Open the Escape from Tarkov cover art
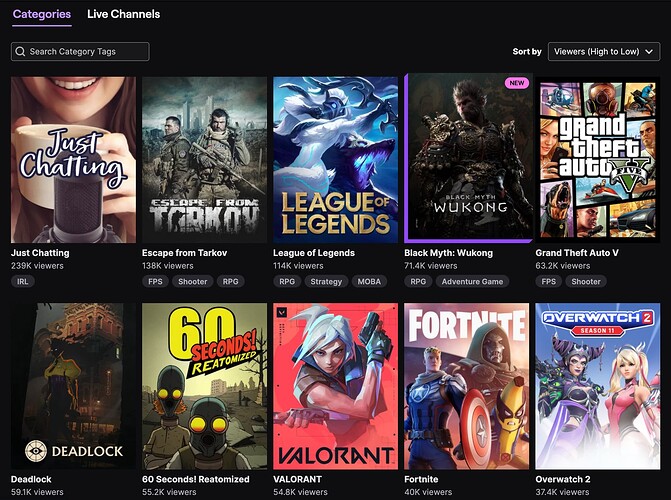This screenshot has width=671, height=500. pyautogui.click(x=205, y=160)
